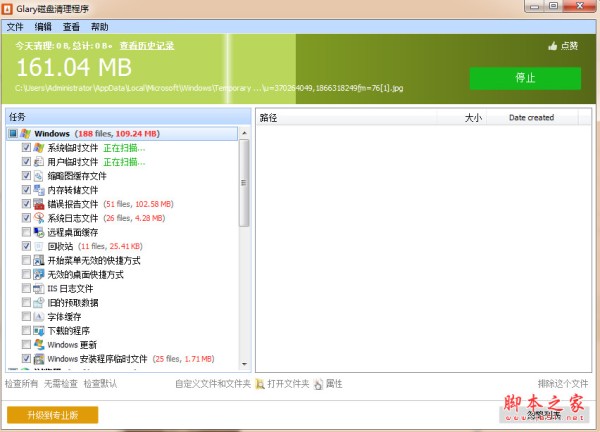The width and height of the screenshot is (600, 432).
Task: Sort by the 大小 column header
Action: [x=473, y=117]
